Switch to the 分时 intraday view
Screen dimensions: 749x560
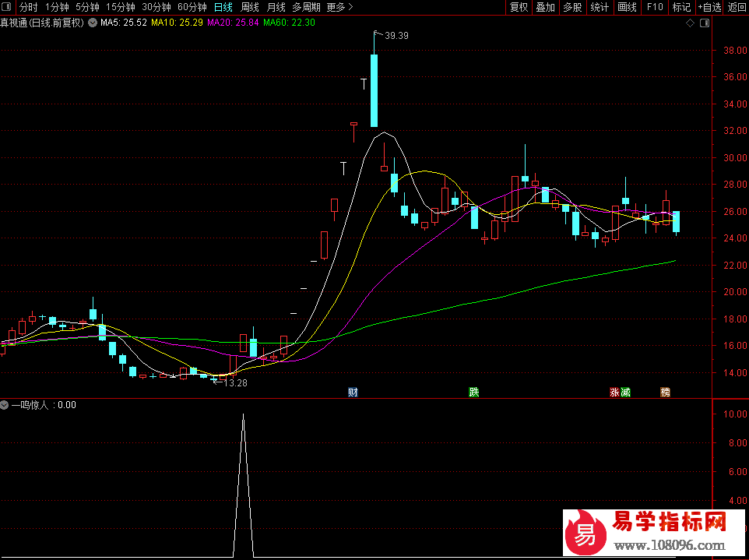(28, 8)
